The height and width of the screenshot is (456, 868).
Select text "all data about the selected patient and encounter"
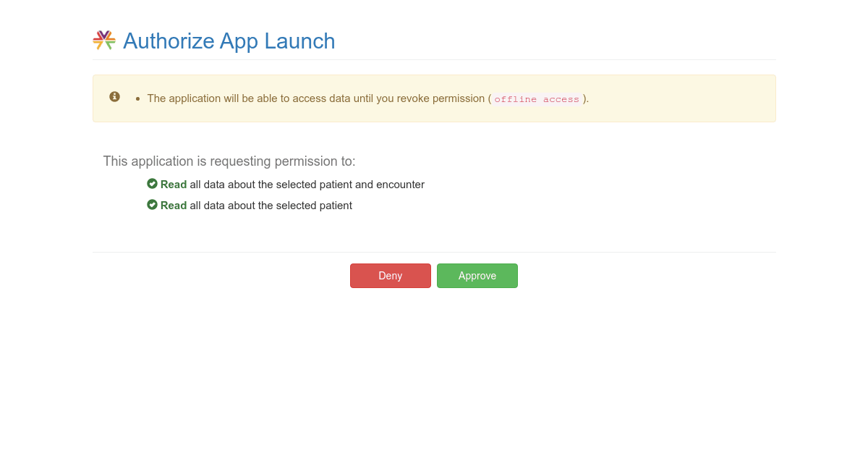(x=307, y=185)
